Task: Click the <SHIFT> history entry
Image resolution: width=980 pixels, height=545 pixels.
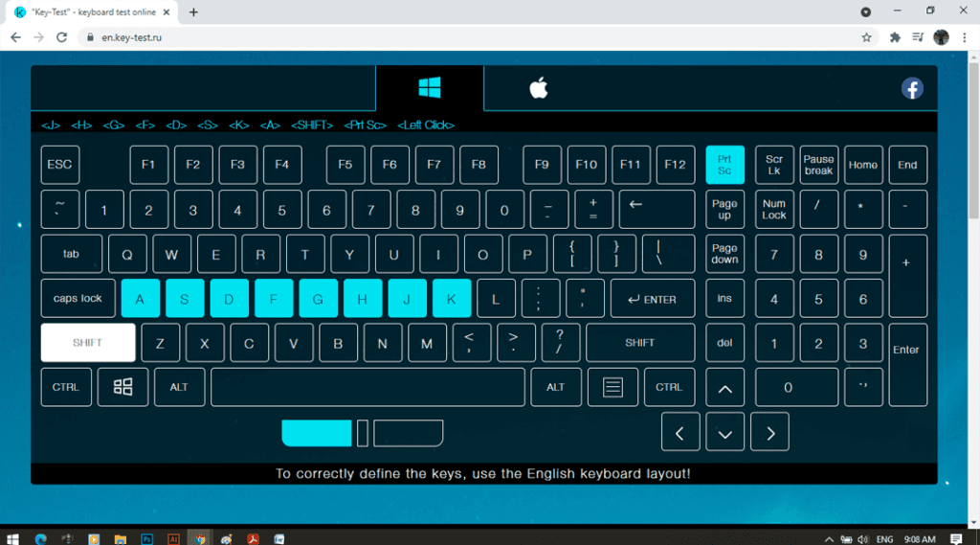Action: click(x=312, y=125)
